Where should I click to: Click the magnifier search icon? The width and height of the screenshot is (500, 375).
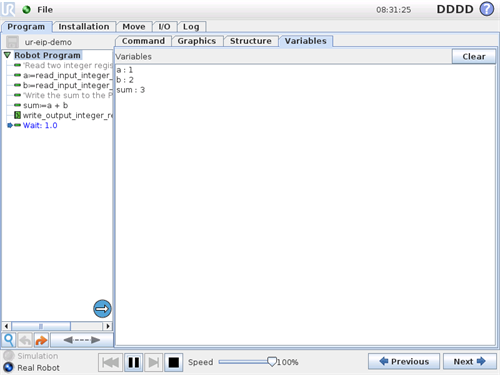click(x=9, y=340)
